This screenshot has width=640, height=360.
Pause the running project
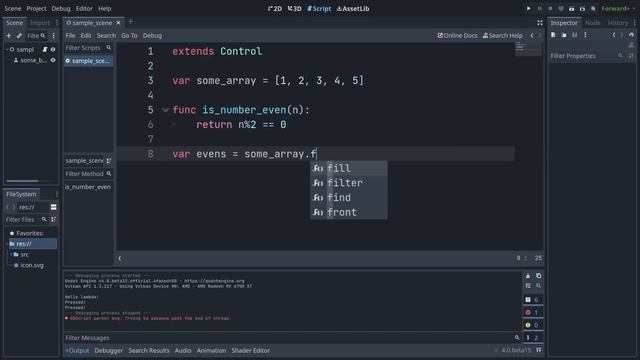click(x=539, y=8)
